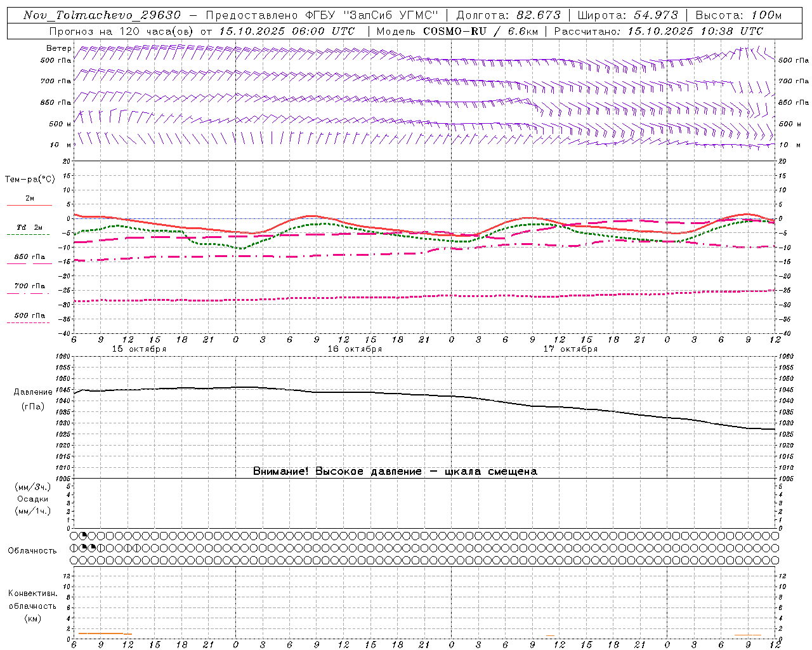Click the '2м' temperature legend entry
The width and height of the screenshot is (812, 650).
29,198
